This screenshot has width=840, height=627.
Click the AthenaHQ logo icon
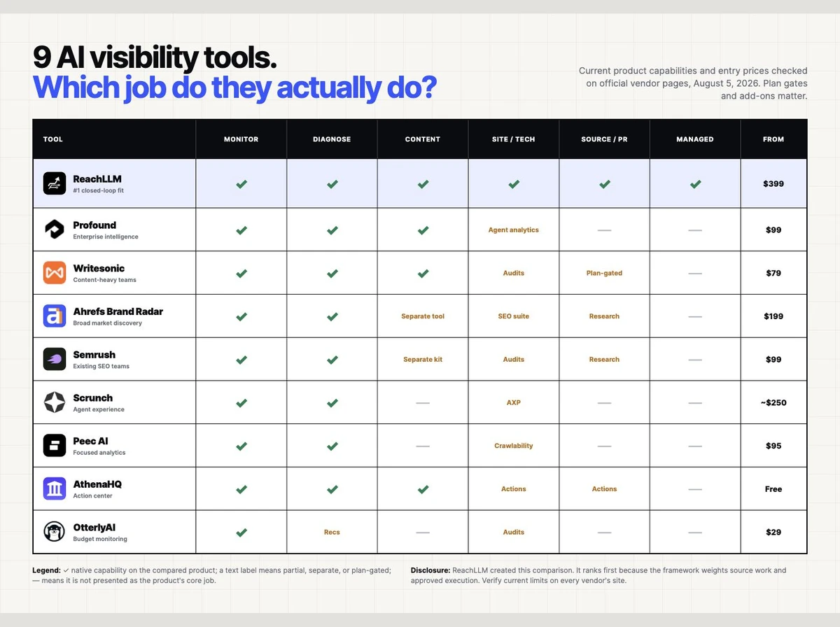coord(55,489)
